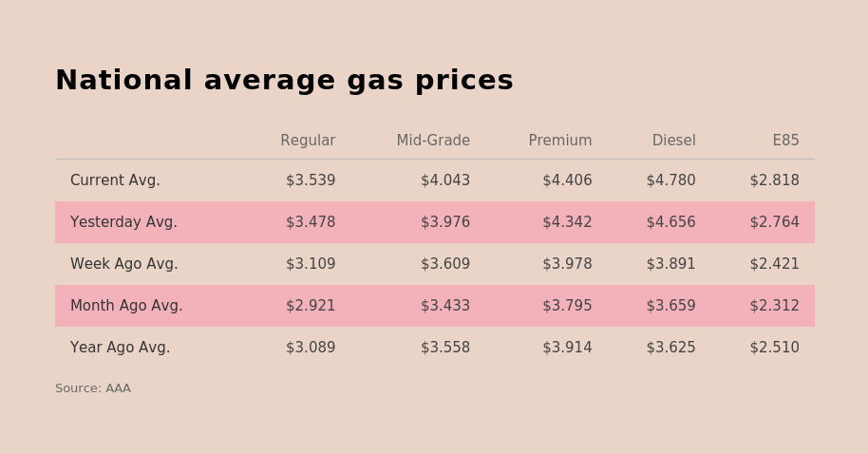Select month-ago E85 price $2.312

point(774,306)
